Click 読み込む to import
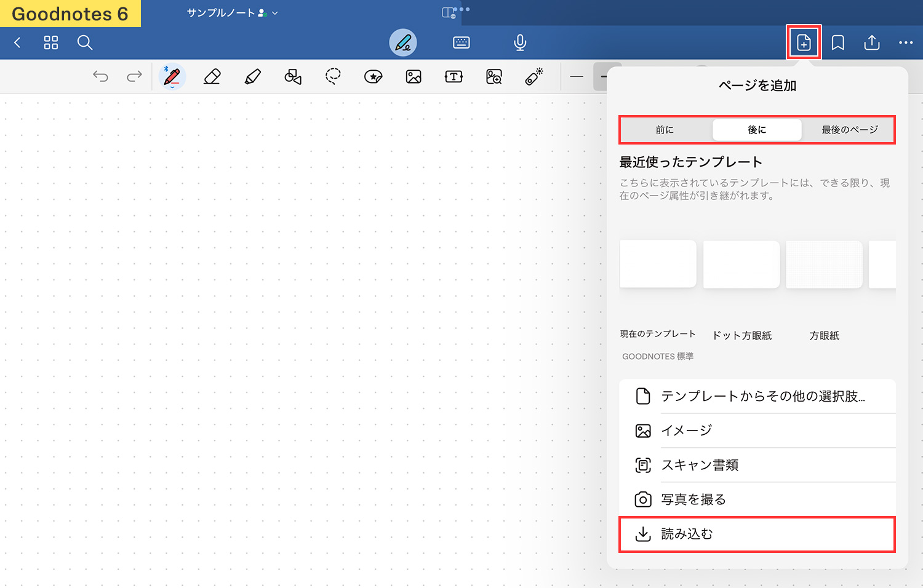 pos(757,534)
